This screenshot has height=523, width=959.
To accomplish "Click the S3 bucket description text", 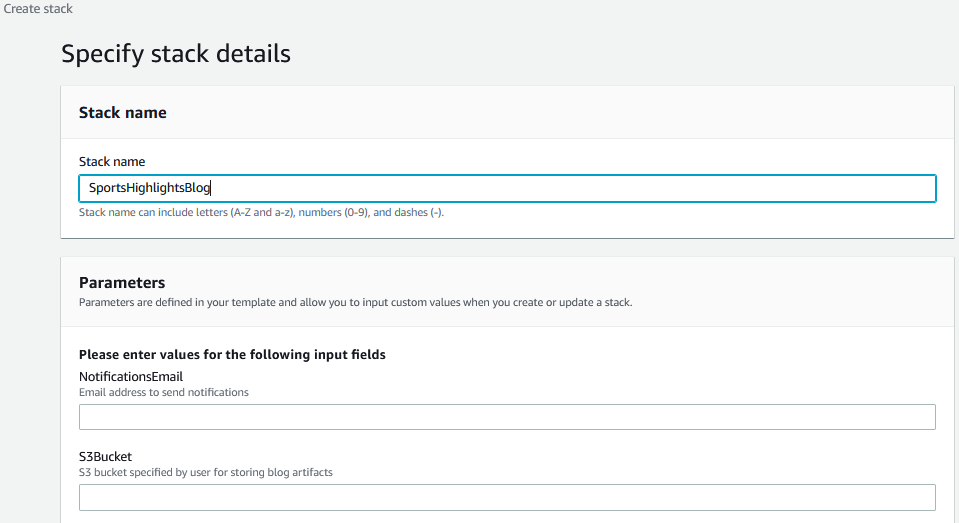I will pyautogui.click(x=206, y=472).
